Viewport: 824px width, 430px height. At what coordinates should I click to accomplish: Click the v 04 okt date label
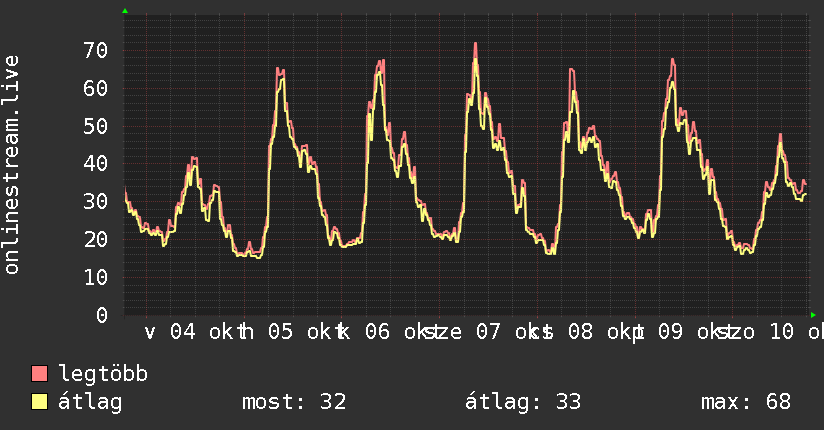[x=190, y=332]
